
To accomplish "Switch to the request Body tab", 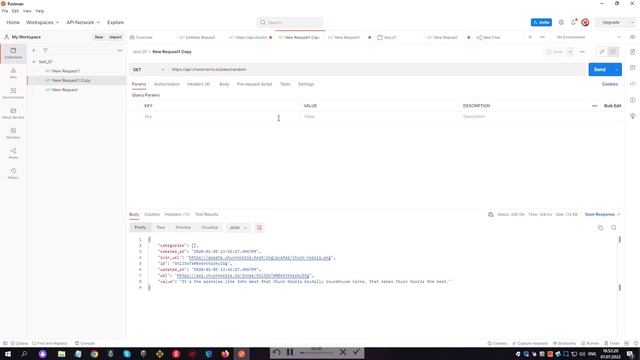I will (224, 84).
